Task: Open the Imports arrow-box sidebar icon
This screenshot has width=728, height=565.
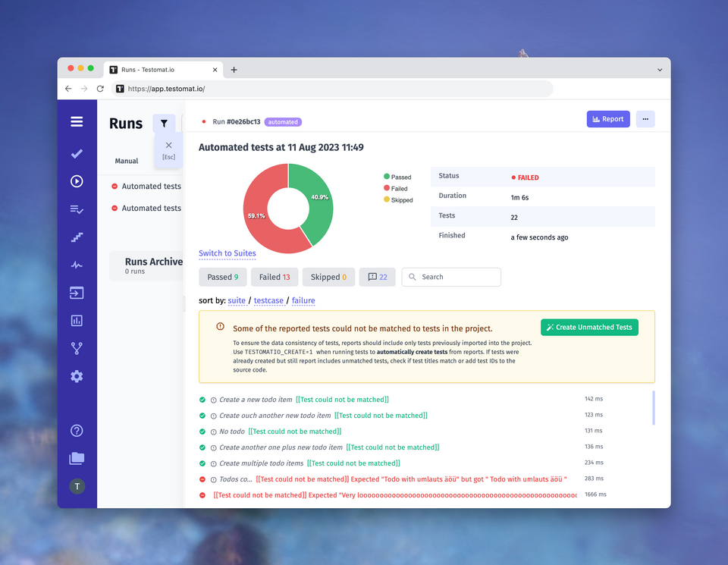Action: (x=77, y=293)
